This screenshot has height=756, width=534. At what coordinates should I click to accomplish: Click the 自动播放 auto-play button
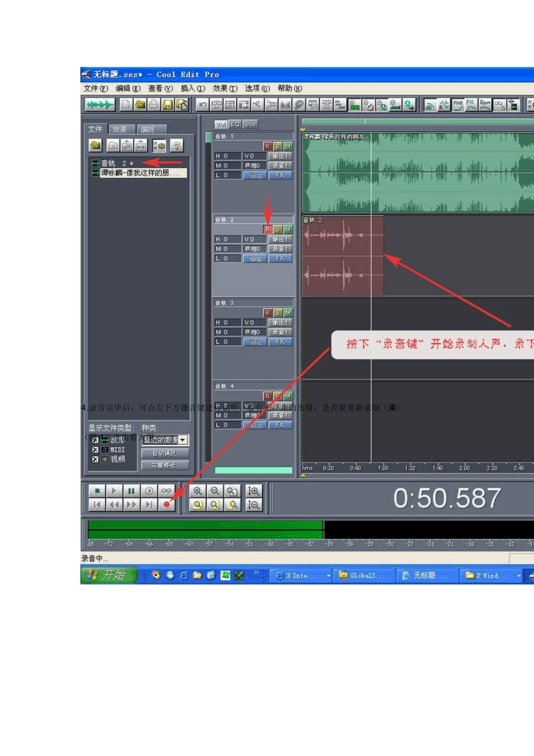165,453
